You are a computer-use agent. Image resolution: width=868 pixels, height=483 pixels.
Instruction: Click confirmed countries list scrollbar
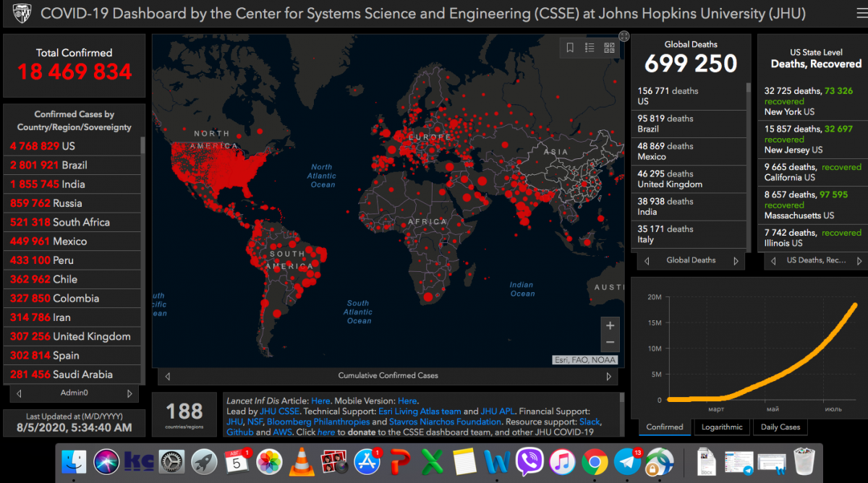pos(142,145)
